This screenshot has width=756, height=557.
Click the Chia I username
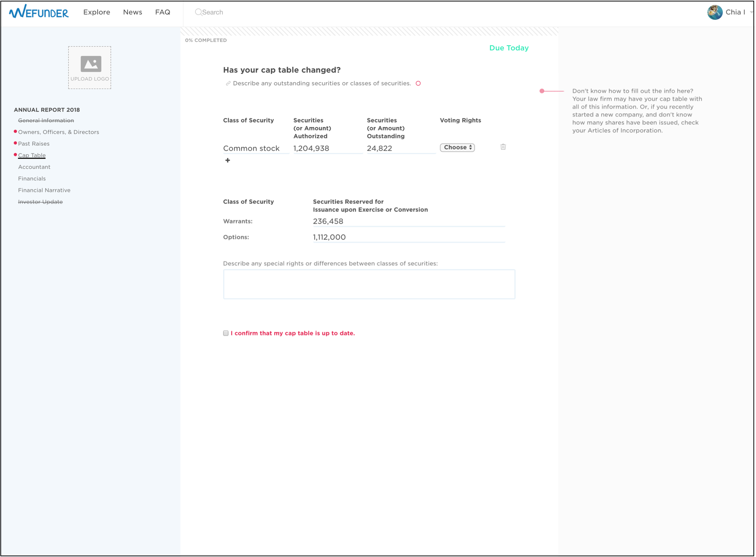coord(735,12)
